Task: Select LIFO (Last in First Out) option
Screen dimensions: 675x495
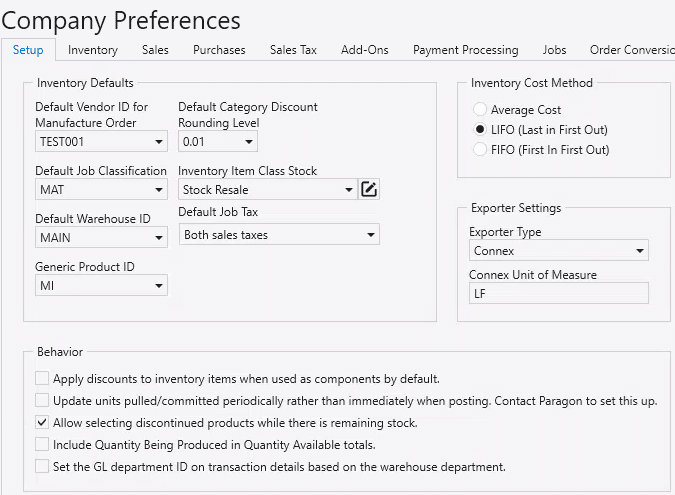Action: [x=481, y=130]
